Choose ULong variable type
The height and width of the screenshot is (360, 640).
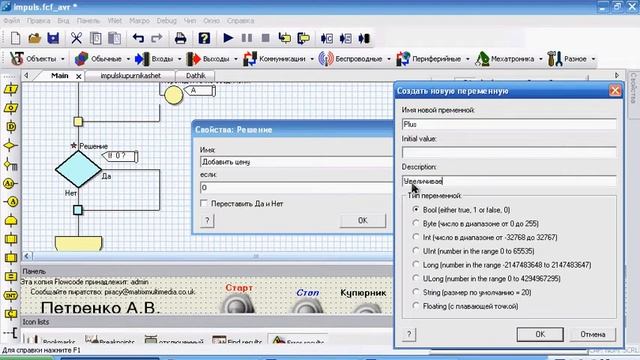click(x=416, y=278)
